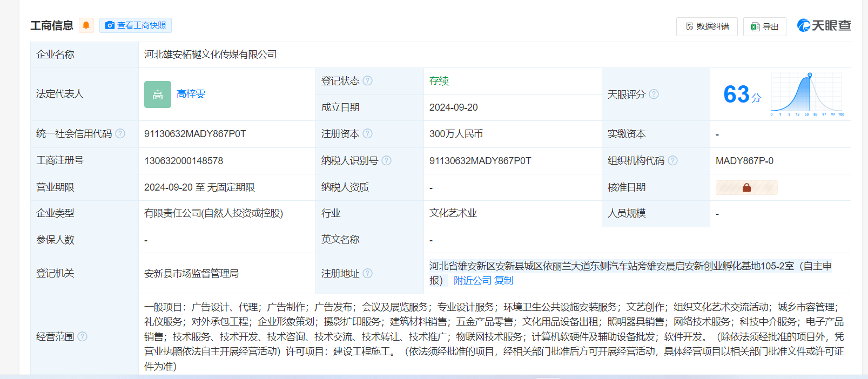
Task: Open legal representative 高梓雯 link
Action: (x=191, y=94)
